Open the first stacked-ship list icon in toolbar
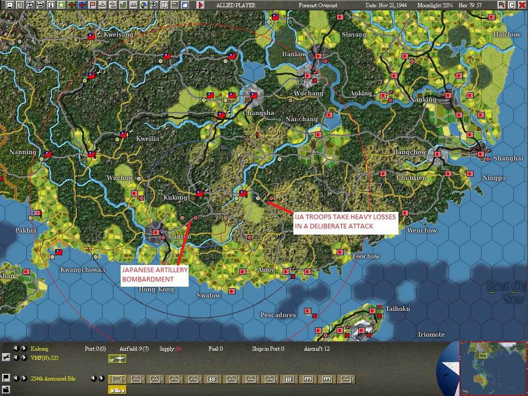 pyautogui.click(x=30, y=5)
